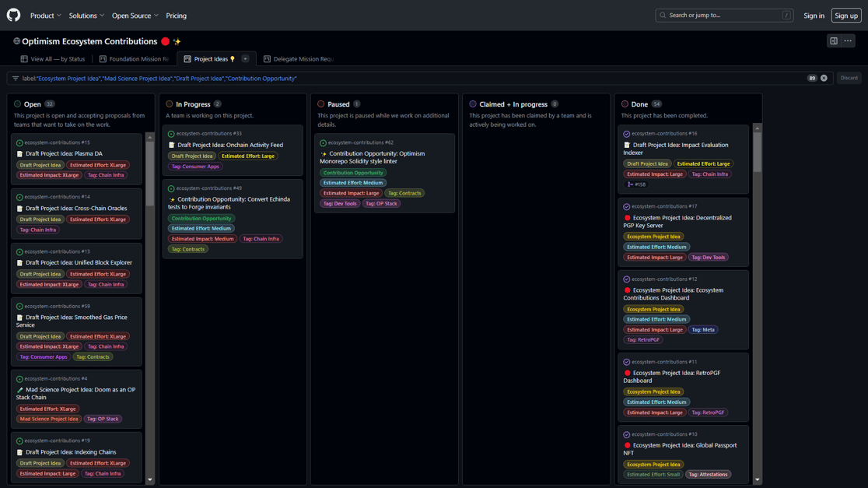Click magnifier icon in search box
Viewport: 868px width, 488px height.
coord(663,16)
